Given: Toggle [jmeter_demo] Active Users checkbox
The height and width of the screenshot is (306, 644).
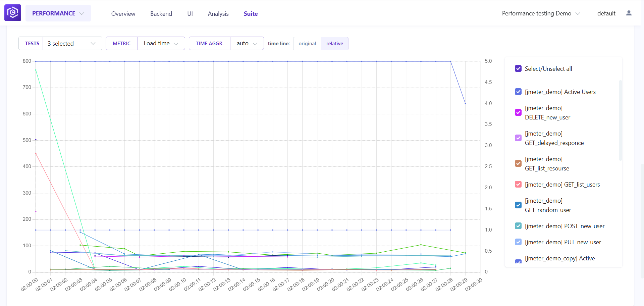Looking at the screenshot, I should click(518, 92).
